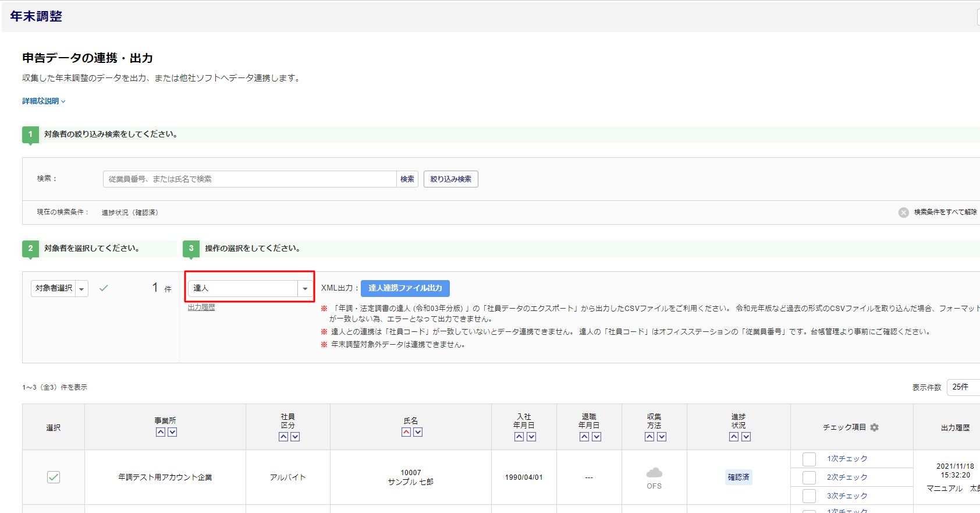Open チェック項目 settings gear
980x513 pixels.
874,427
